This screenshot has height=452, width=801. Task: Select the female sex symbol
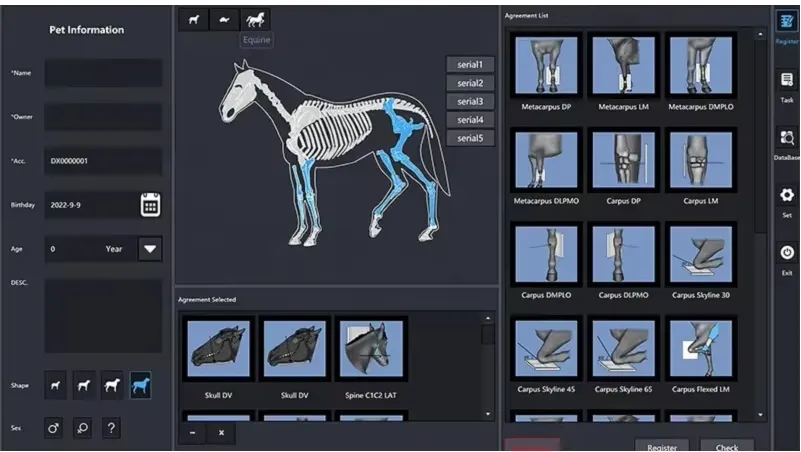coord(82,428)
